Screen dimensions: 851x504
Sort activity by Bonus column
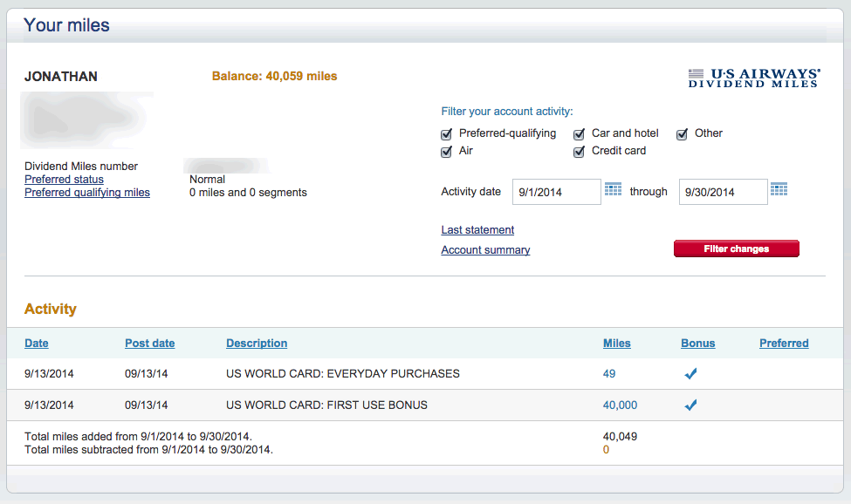(698, 343)
